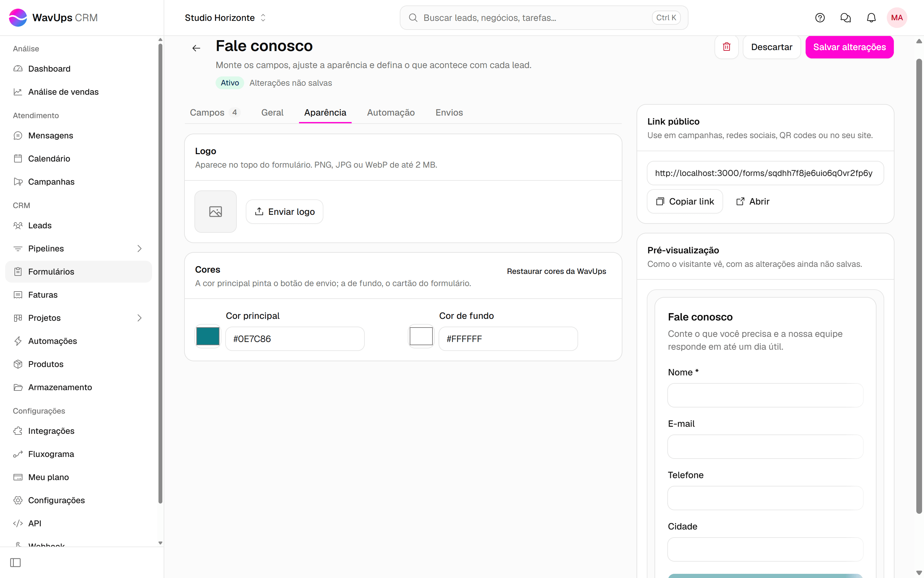Switch to the Campos tab
924x578 pixels.
[x=215, y=112]
